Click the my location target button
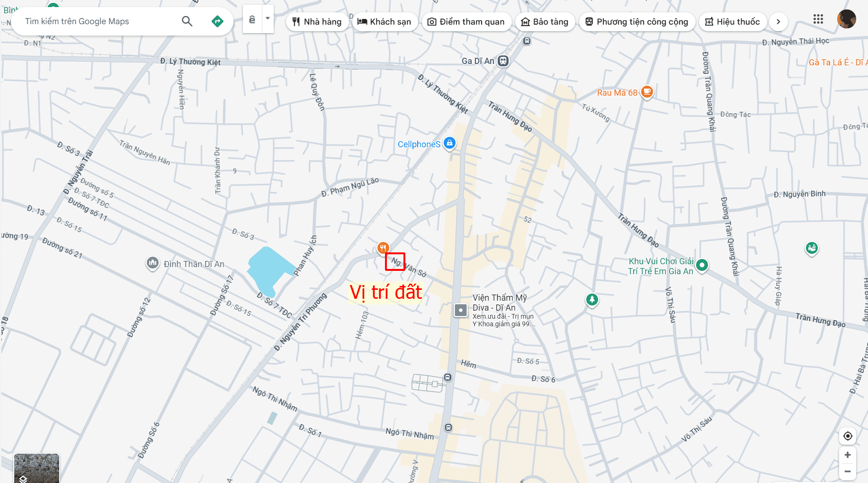Viewport: 868px width, 483px height. pyautogui.click(x=848, y=436)
